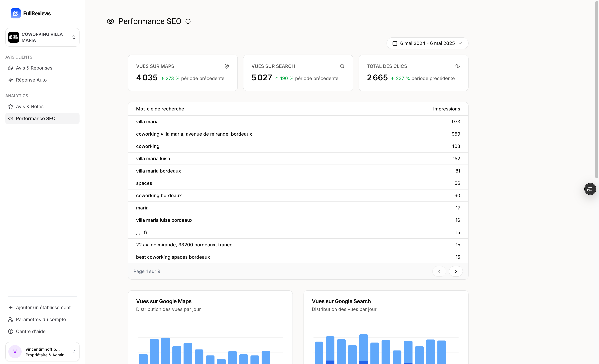Screen dimensions: 599x364
Task: Click the FullReviews logo icon
Action: pyautogui.click(x=16, y=13)
